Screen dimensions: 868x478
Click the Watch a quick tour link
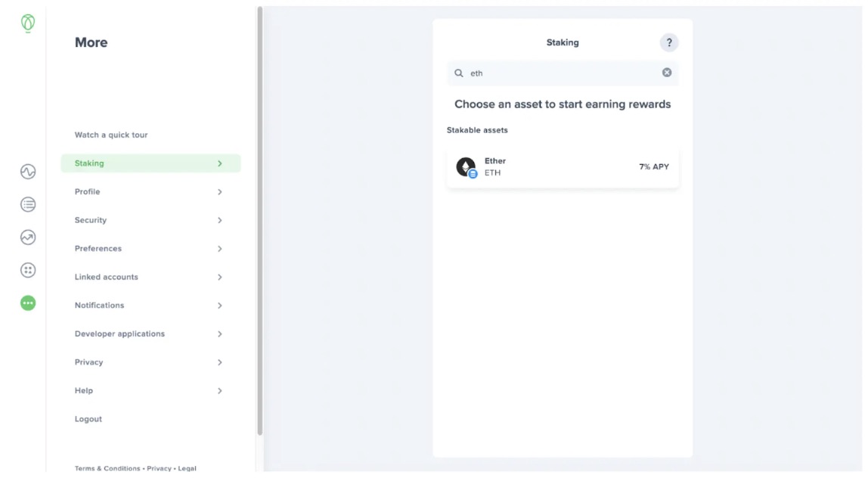112,135
